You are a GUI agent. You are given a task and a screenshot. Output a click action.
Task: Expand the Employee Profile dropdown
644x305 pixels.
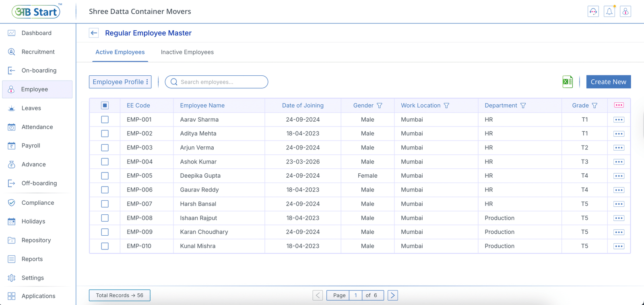point(120,82)
